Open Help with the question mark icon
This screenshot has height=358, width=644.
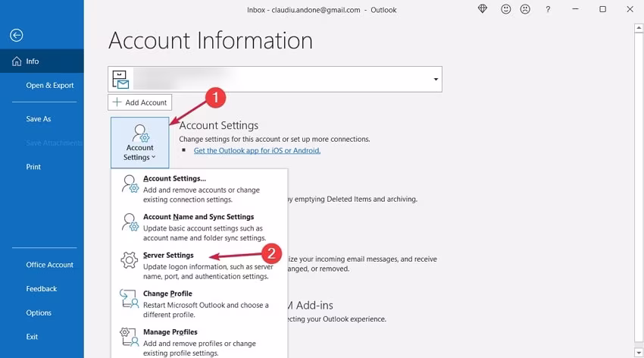[548, 9]
